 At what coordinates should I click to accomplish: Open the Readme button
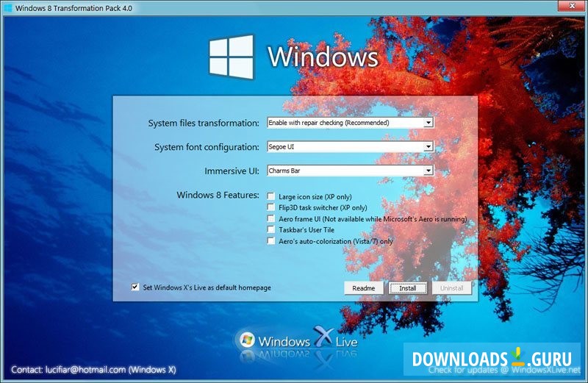point(364,288)
